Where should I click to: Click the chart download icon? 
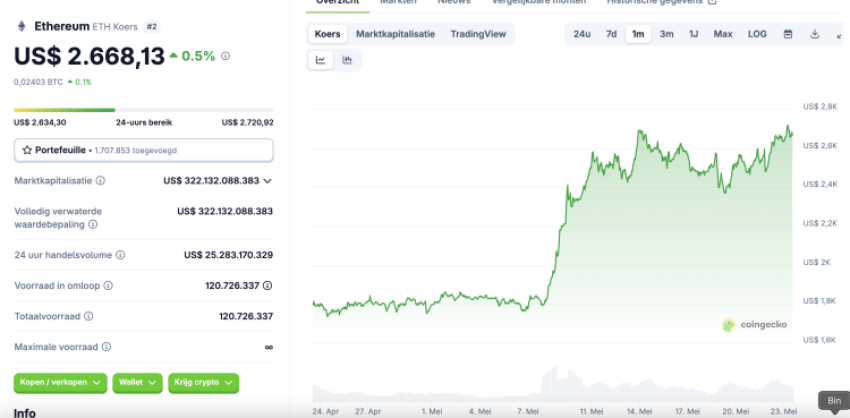tap(815, 34)
